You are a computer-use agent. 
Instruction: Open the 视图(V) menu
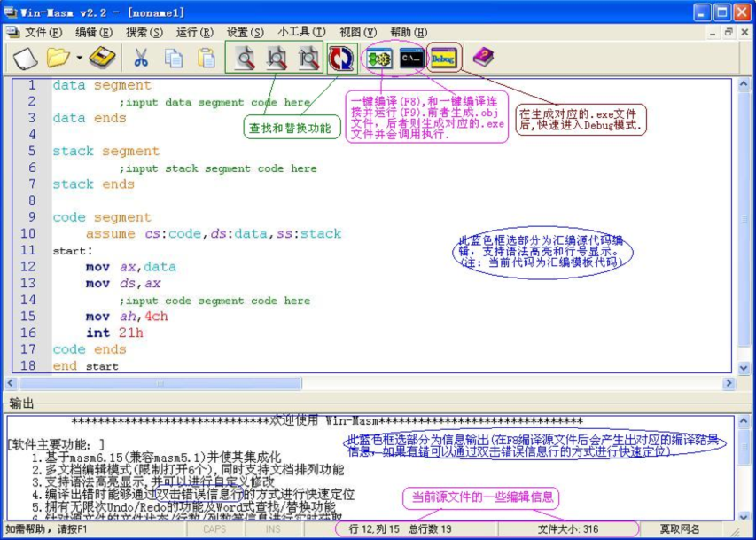[x=358, y=32]
